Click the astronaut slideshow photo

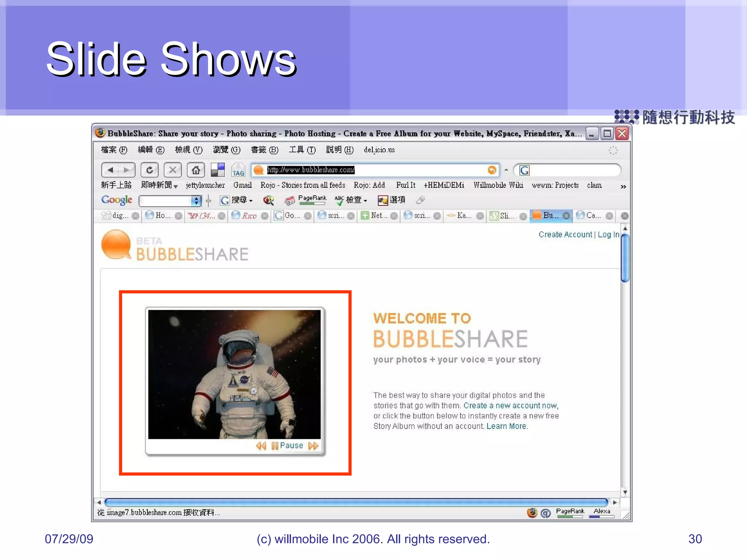click(x=235, y=374)
